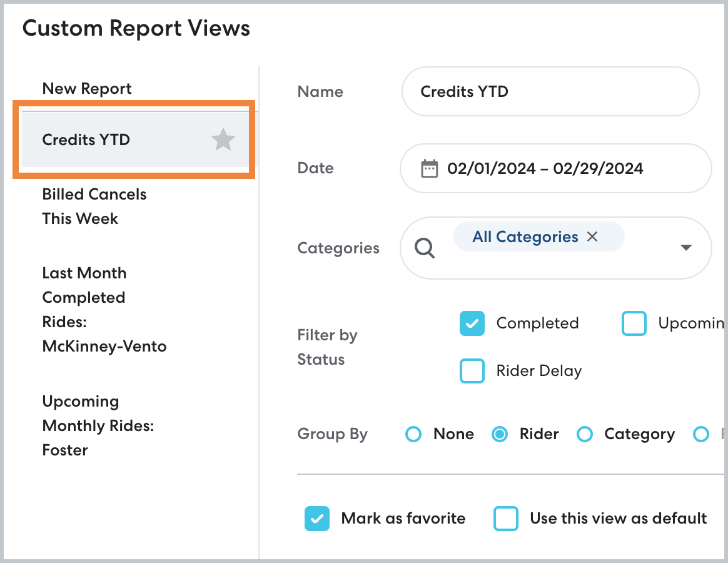This screenshot has height=563, width=728.
Task: Select None for Group By
Action: coord(413,434)
